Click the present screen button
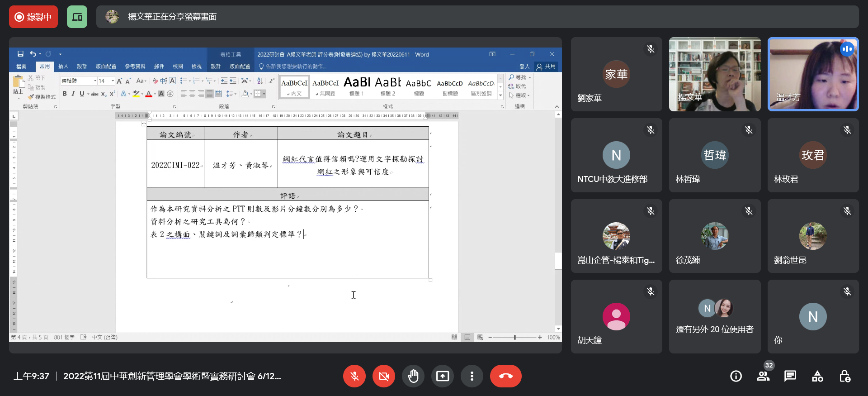This screenshot has height=396, width=868. click(443, 376)
